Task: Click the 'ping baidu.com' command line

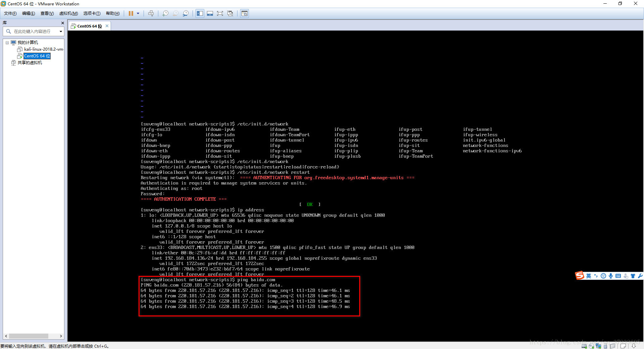Action: pyautogui.click(x=208, y=280)
